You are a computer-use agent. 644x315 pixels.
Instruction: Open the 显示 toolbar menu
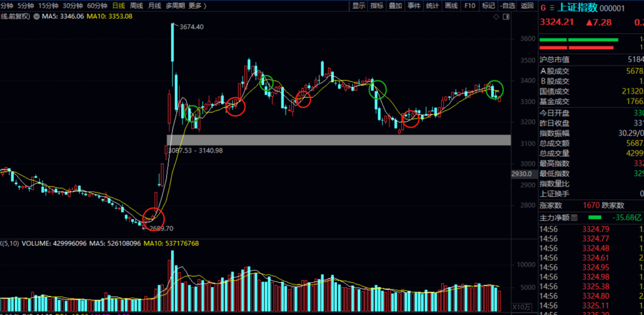(x=358, y=6)
